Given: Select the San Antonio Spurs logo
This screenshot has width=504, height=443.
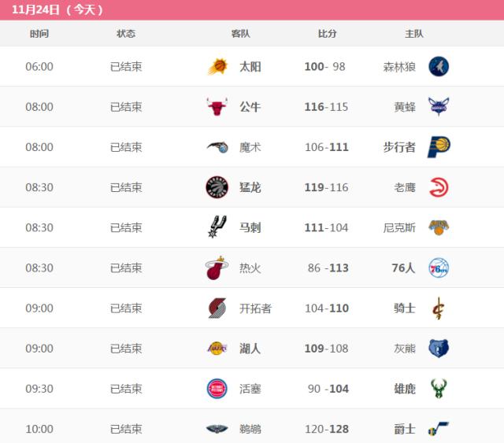Looking at the screenshot, I should point(217,227).
